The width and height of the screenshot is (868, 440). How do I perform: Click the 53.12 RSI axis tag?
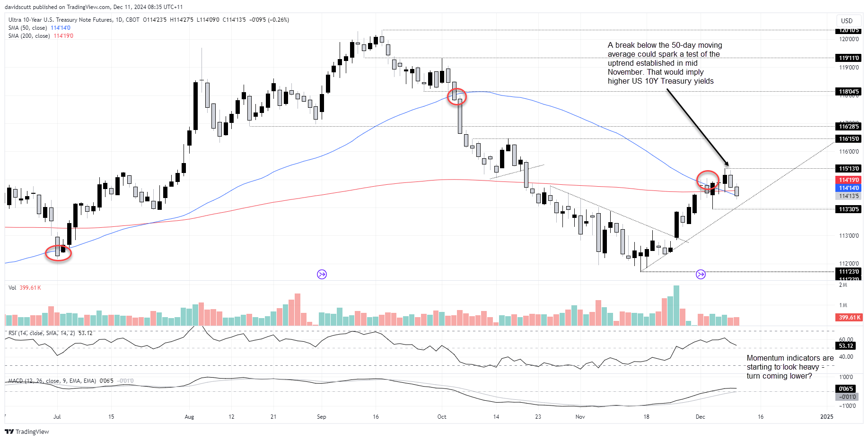(846, 346)
